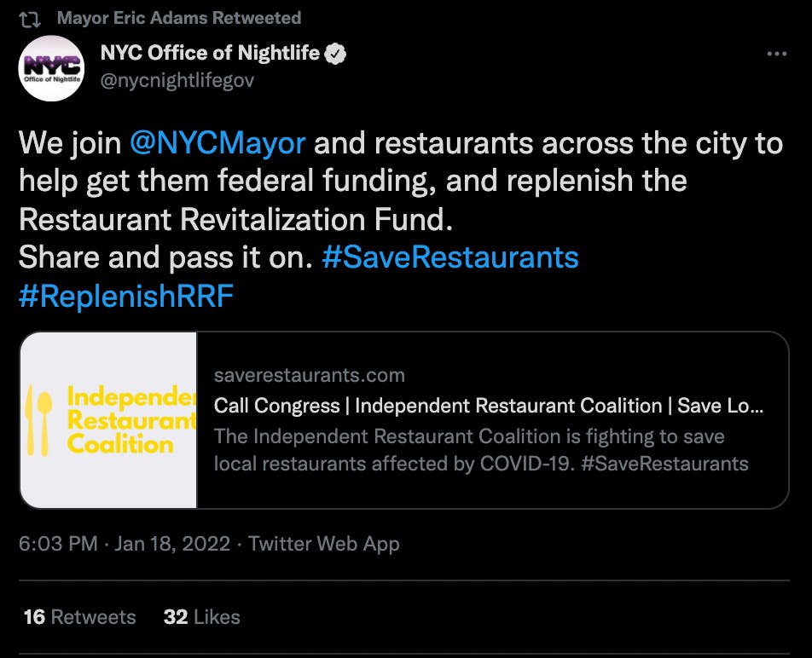Open Mayor Eric Adams Retweeted link
This screenshot has height=658, width=812.
point(178,18)
